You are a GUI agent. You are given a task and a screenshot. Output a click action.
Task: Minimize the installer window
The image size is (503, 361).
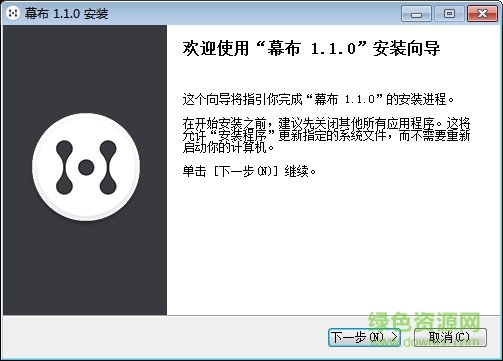(416, 14)
